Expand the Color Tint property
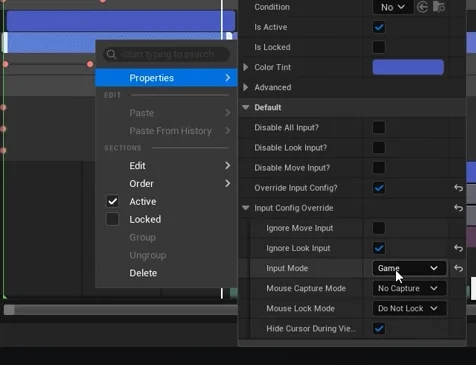This screenshot has width=476, height=365. 246,67
